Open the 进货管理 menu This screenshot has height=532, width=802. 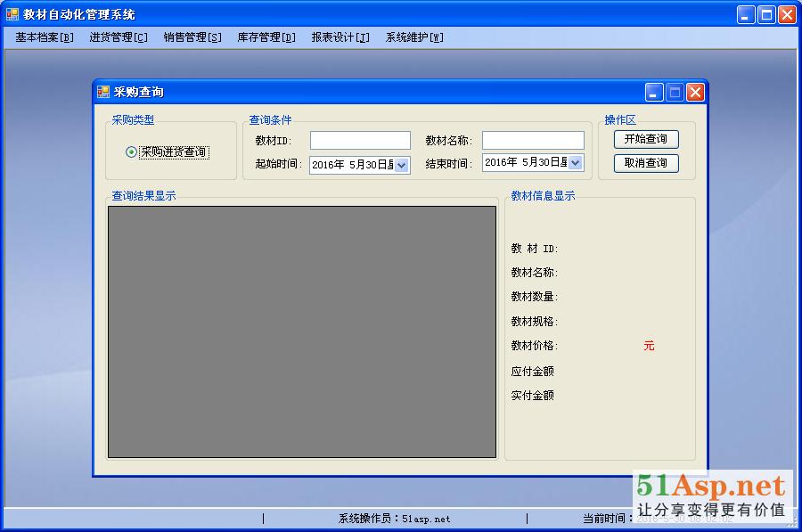click(x=119, y=37)
